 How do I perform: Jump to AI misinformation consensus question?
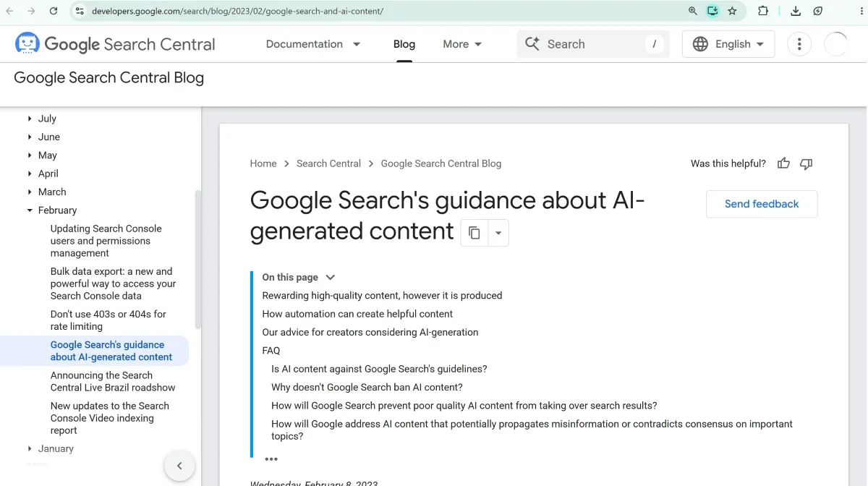click(x=532, y=430)
